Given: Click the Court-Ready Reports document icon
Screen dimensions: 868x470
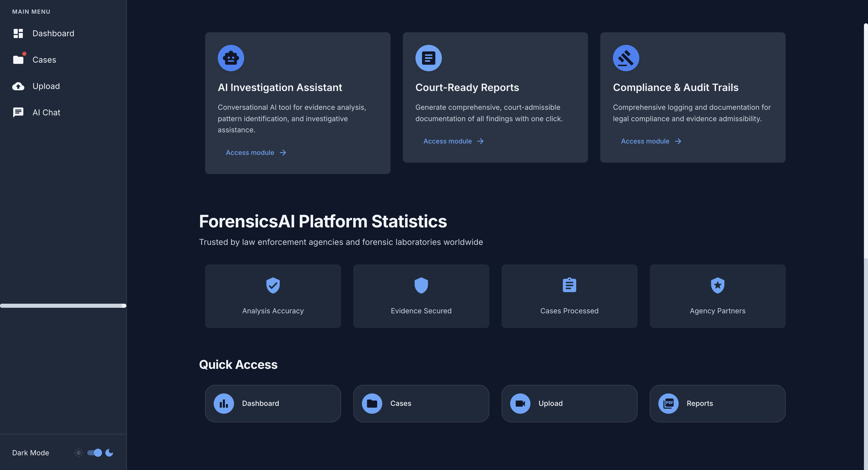Looking at the screenshot, I should click(x=428, y=58).
